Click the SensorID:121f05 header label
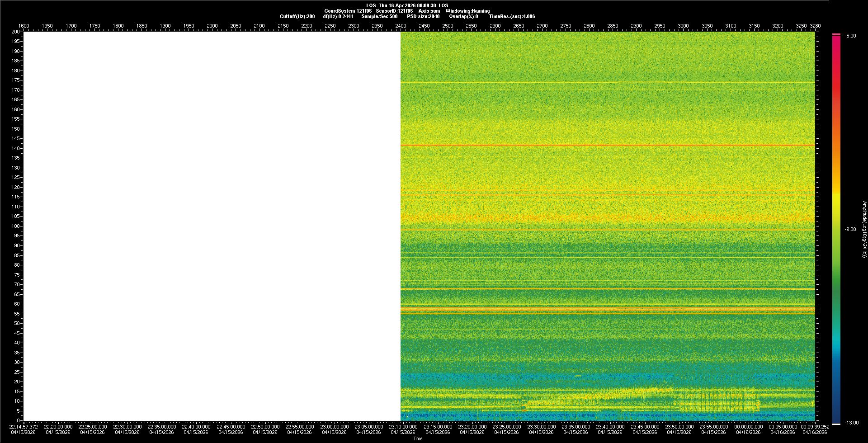This screenshot has width=868, height=443. pyautogui.click(x=394, y=11)
